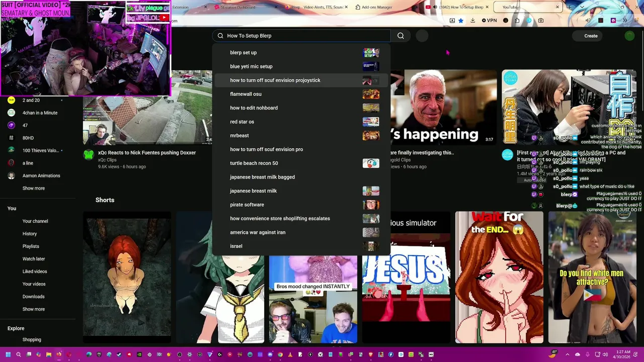Click turtle beach recon 50 thumbnail
This screenshot has width=644, height=362.
[371, 163]
